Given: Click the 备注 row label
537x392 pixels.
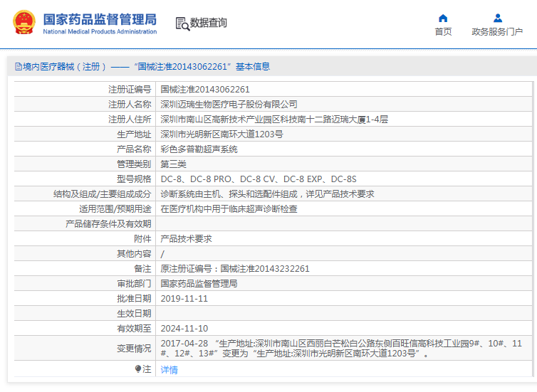Looking at the screenshot, I should [x=142, y=269].
